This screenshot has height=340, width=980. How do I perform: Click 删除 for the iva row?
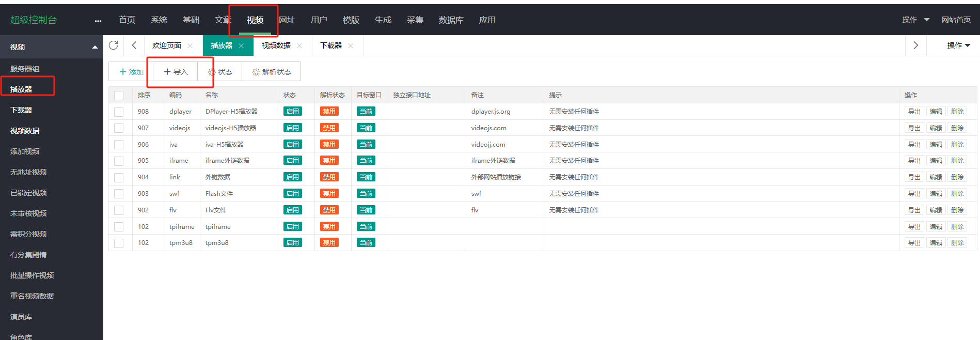coord(957,145)
